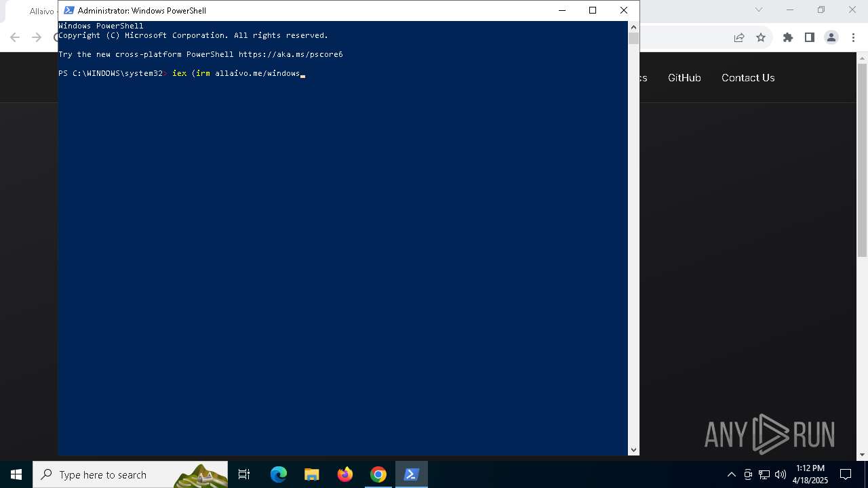Open Task View on the taskbar
Viewport: 868px width, 488px height.
244,474
